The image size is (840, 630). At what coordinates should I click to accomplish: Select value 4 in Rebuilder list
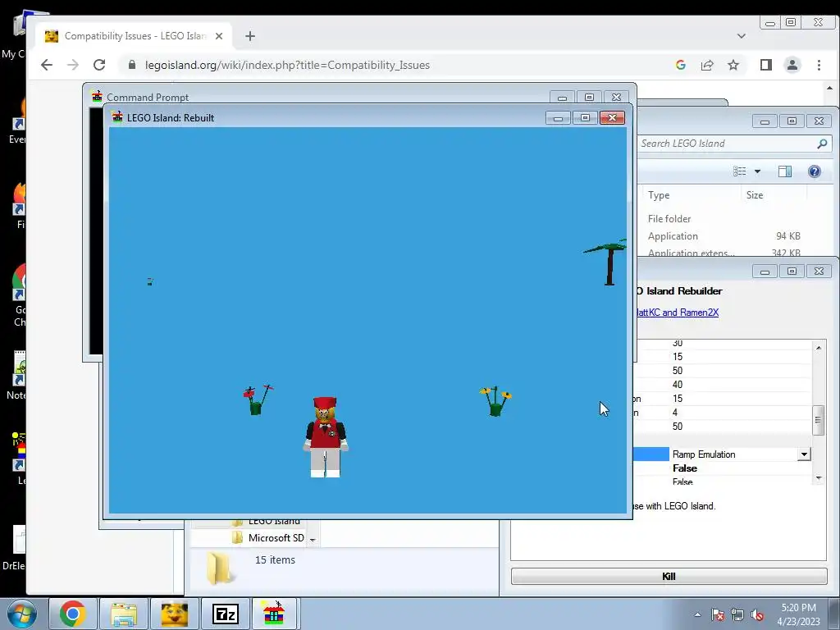pyautogui.click(x=675, y=413)
